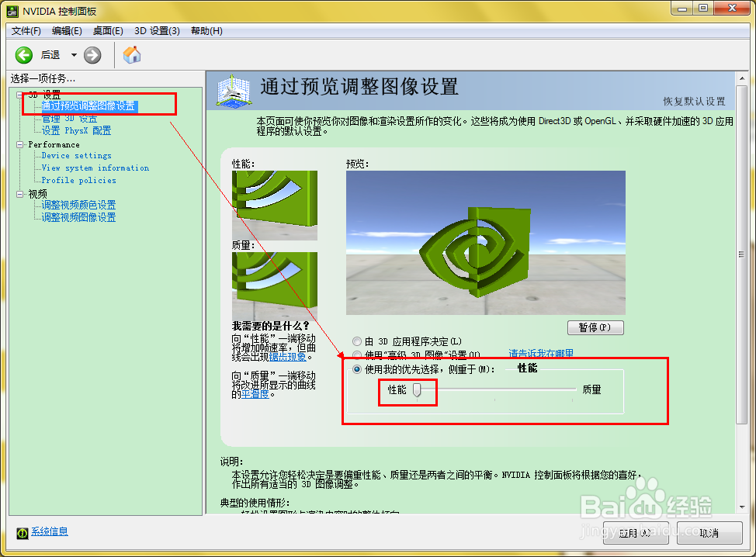Open the 帮助(H) menu

pyautogui.click(x=206, y=31)
